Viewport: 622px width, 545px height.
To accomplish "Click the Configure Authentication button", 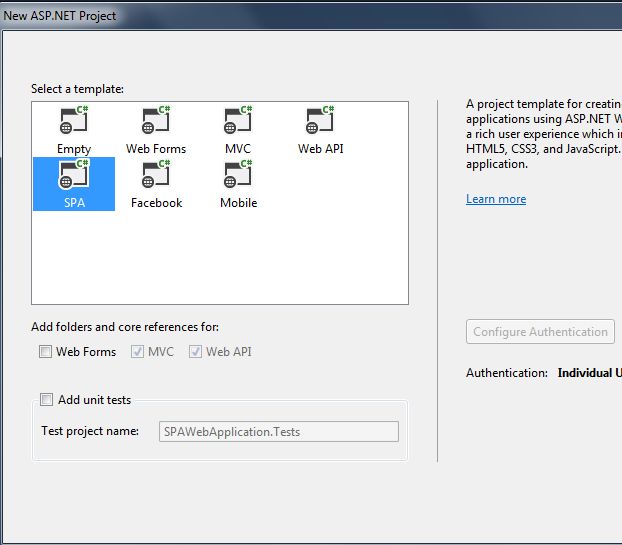I will [x=540, y=332].
